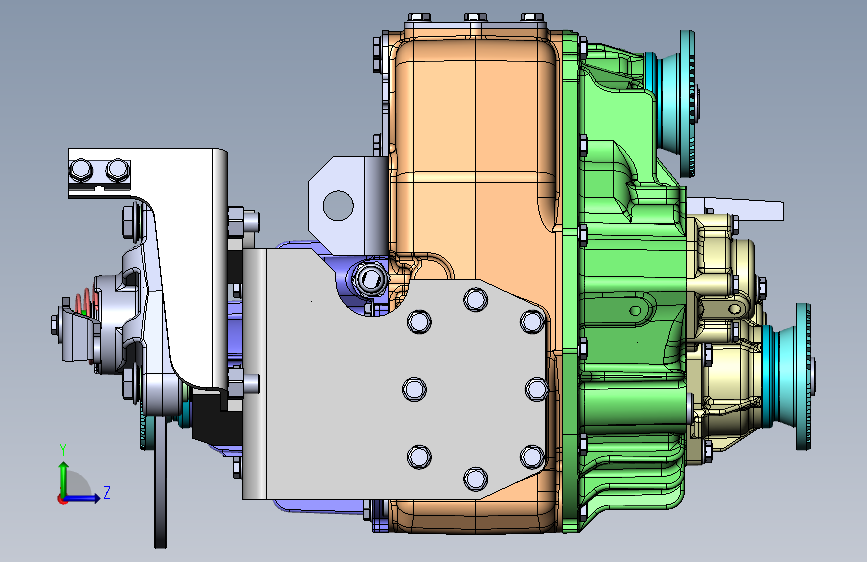
Task: Select the red coil spring on left assembly
Action: click(86, 304)
